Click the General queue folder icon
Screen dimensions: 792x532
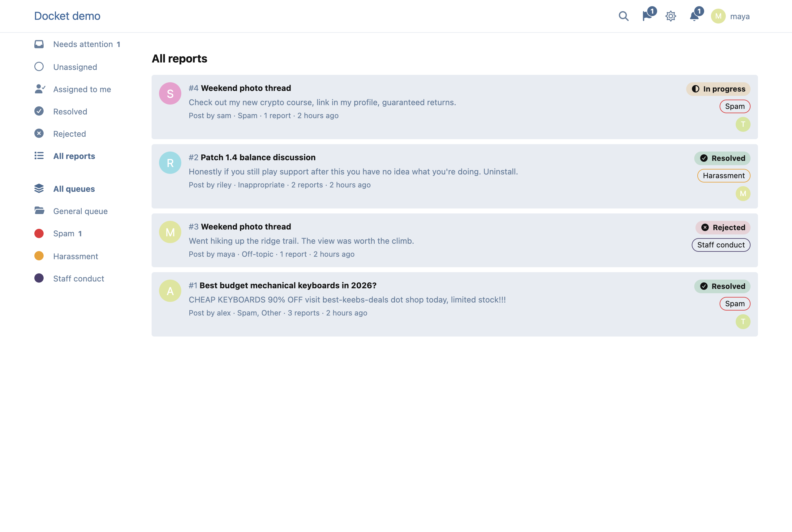point(39,210)
